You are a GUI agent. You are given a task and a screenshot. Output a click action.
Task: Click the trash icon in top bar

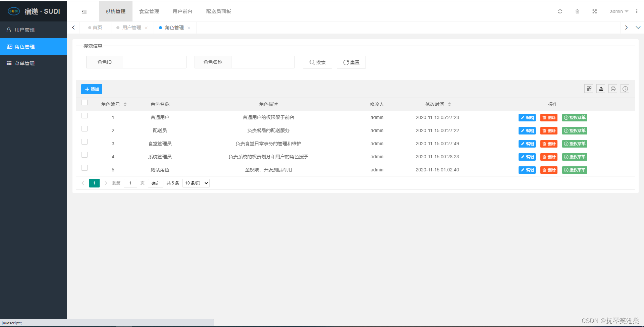coord(577,11)
